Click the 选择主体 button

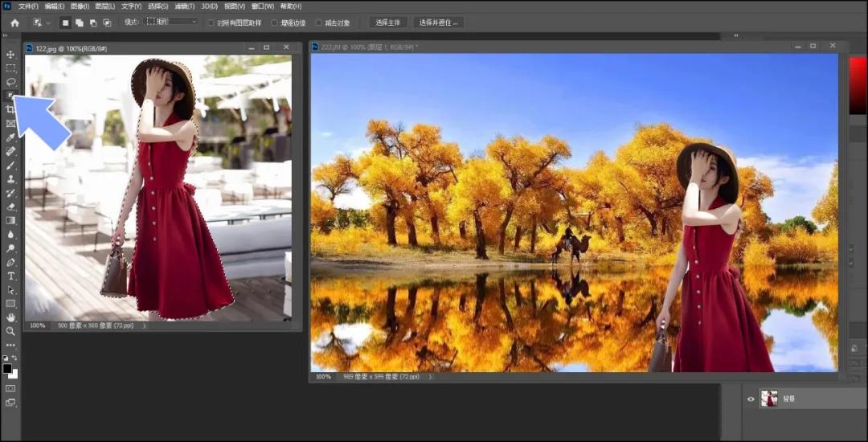click(x=389, y=23)
